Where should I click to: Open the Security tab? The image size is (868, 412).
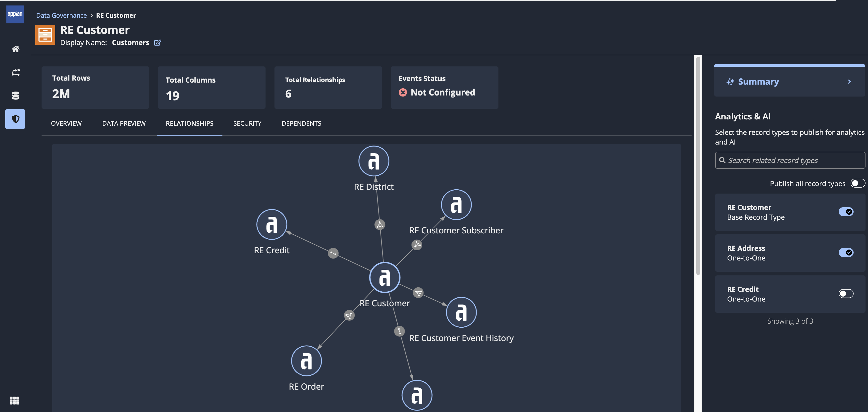[247, 123]
